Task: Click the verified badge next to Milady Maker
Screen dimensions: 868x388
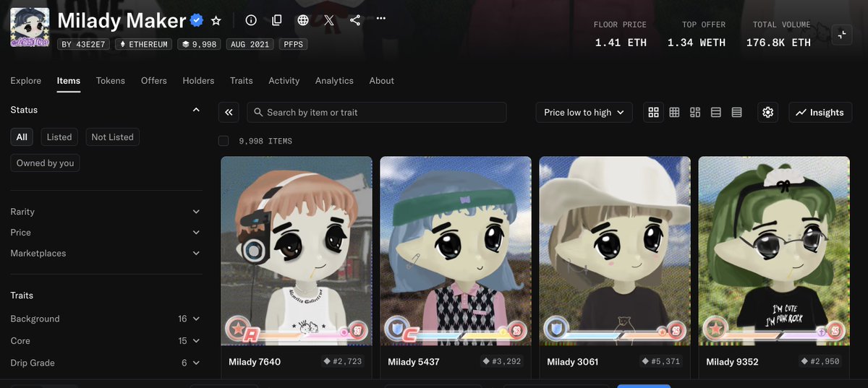Action: pyautogui.click(x=196, y=20)
